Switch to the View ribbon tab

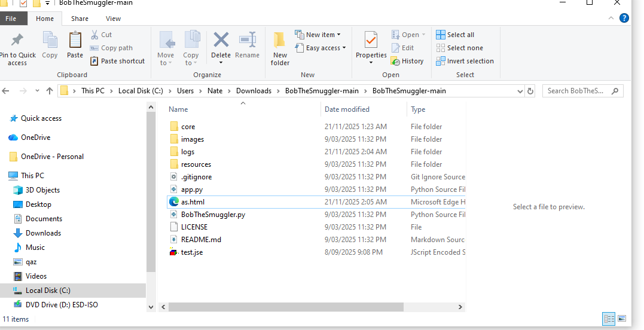click(x=113, y=19)
